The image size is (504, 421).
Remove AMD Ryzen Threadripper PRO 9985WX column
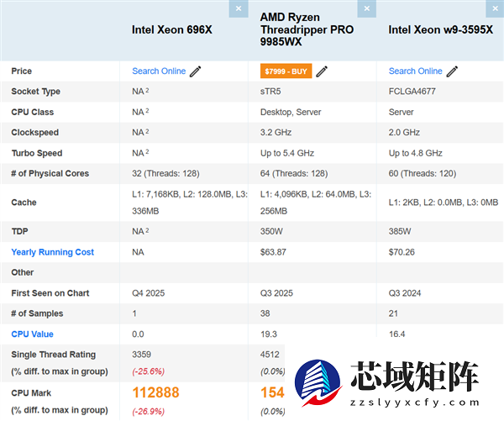[367, 8]
